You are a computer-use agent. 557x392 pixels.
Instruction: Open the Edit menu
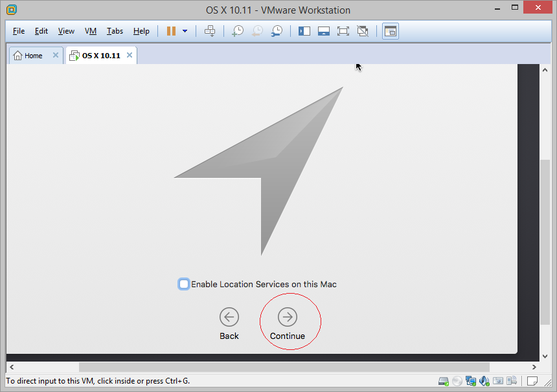tap(41, 31)
